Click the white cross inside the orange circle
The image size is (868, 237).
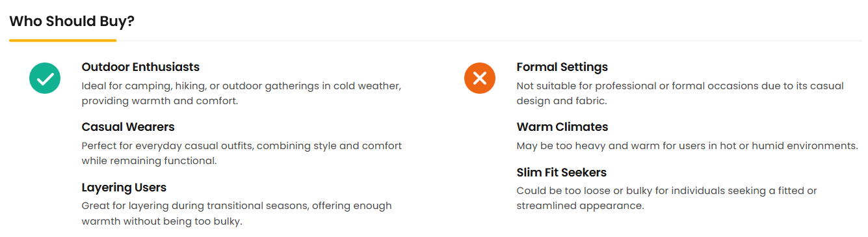480,79
